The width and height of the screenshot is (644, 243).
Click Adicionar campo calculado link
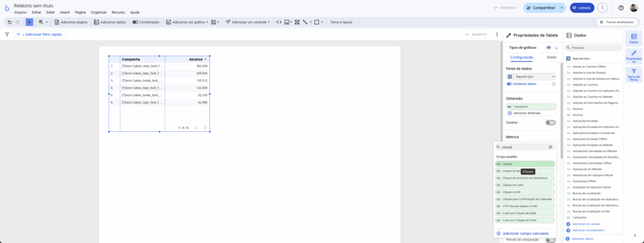point(523,234)
